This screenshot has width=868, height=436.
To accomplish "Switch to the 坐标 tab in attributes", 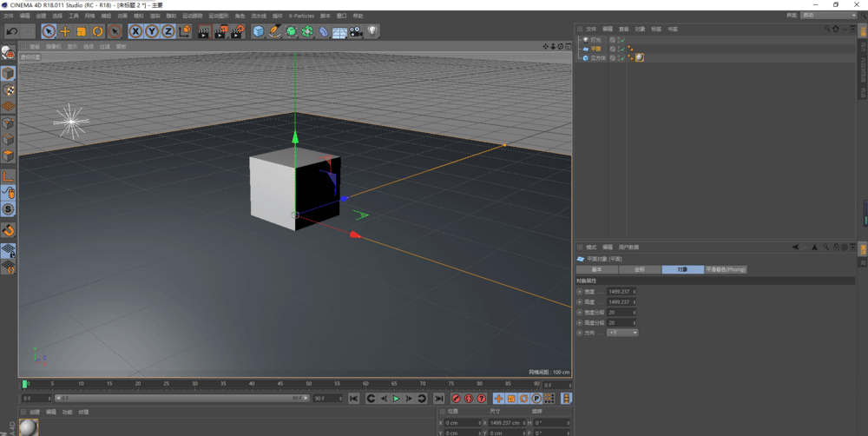I will (640, 269).
